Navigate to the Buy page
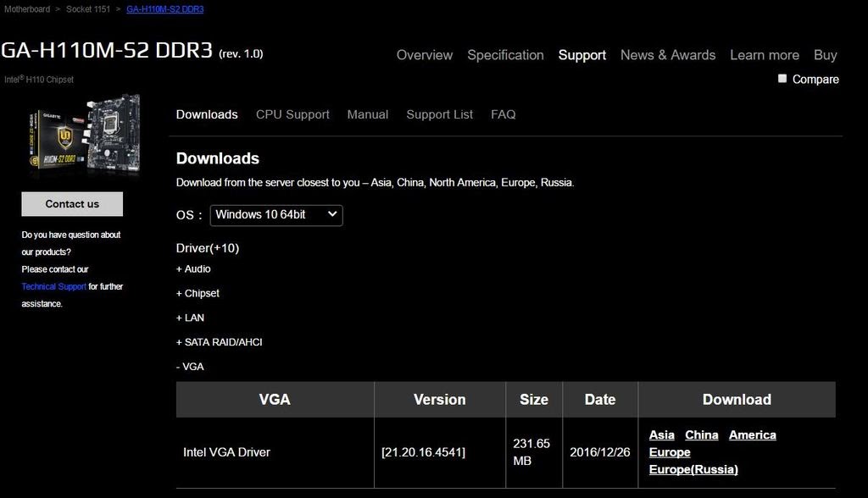868x498 pixels. coord(825,55)
